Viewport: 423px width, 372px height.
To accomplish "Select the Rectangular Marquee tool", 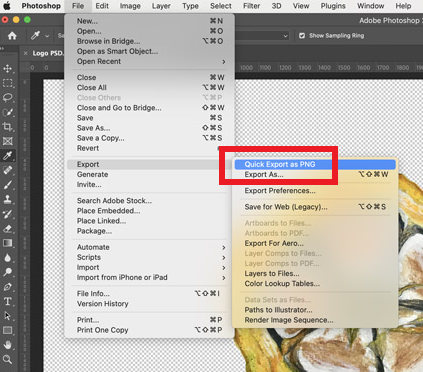I will pyautogui.click(x=7, y=83).
